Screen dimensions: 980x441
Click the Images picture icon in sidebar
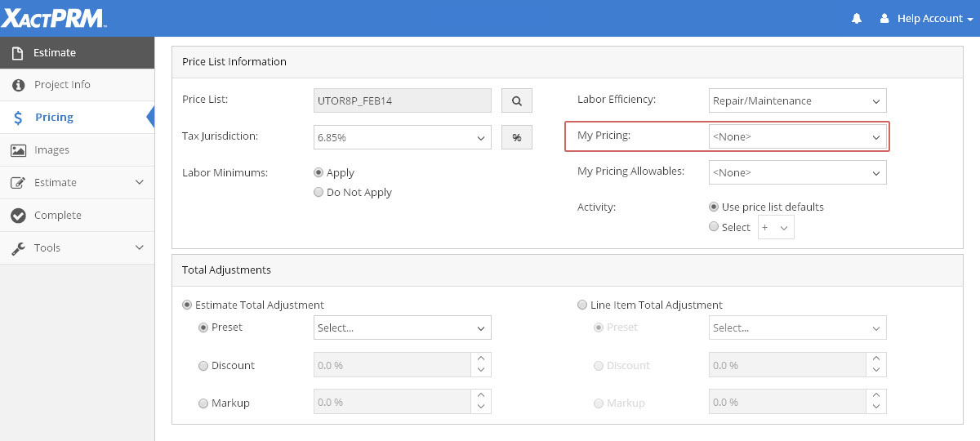point(18,150)
